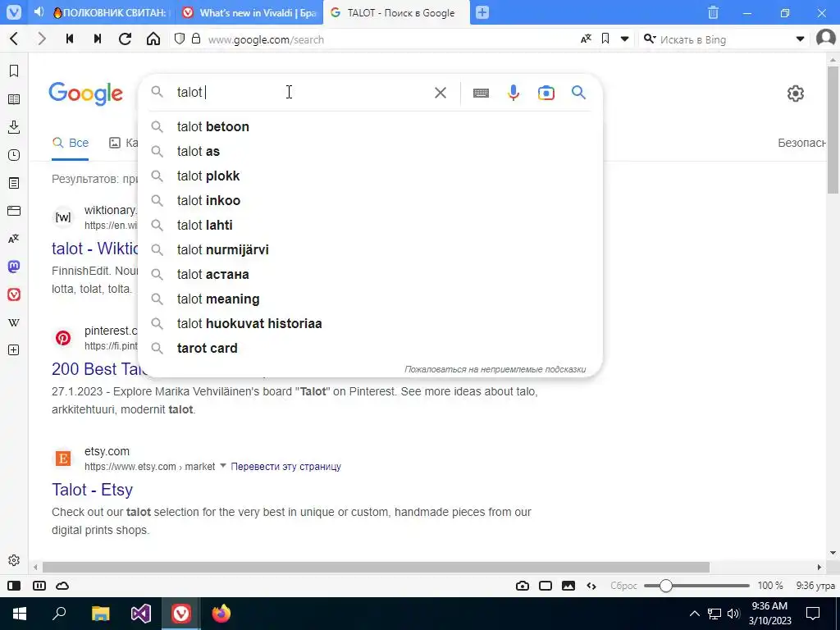Viewport: 840px width, 630px height.
Task: Open Google on-screen keyboard
Action: (x=481, y=93)
